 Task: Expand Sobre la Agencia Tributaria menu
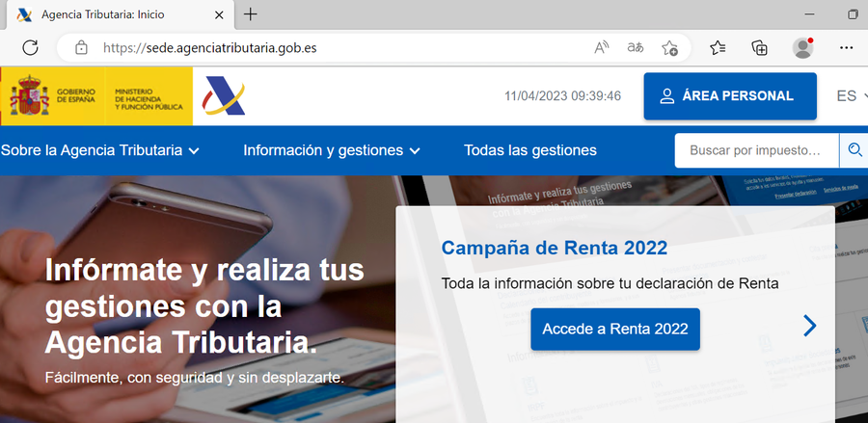click(99, 150)
